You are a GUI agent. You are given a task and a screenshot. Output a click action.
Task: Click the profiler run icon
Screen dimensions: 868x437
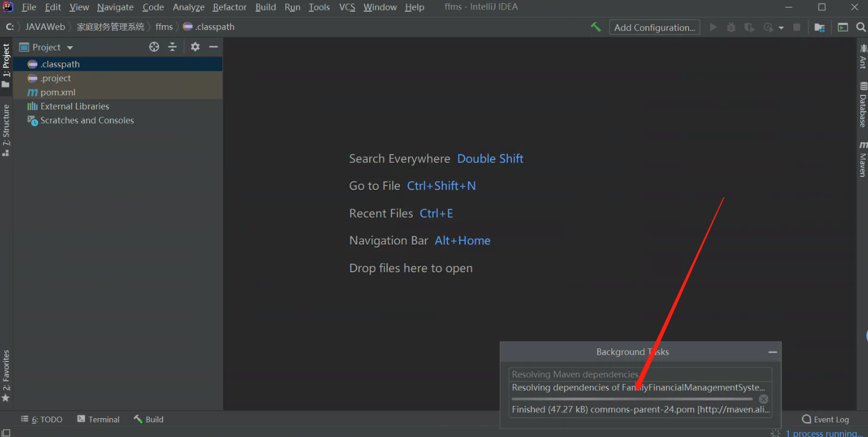tap(768, 27)
